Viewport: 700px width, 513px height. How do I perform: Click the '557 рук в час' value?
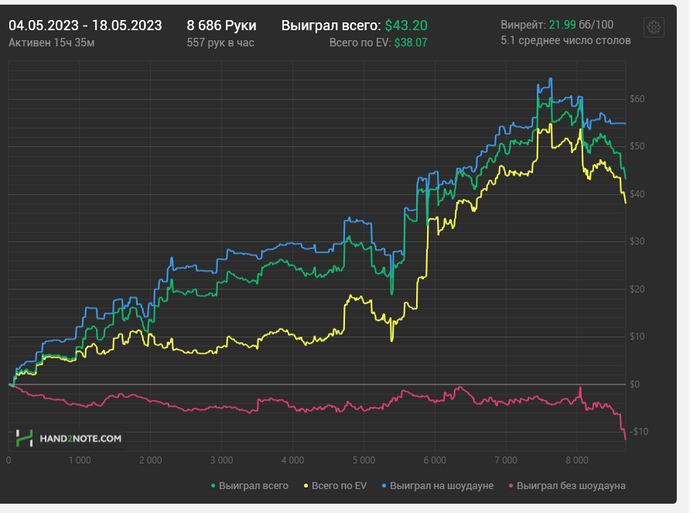pyautogui.click(x=221, y=43)
